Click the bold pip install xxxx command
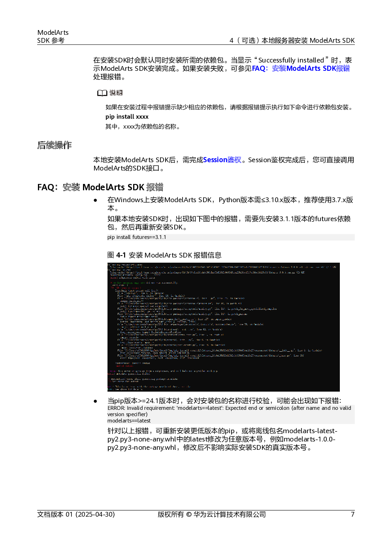 point(127,117)
